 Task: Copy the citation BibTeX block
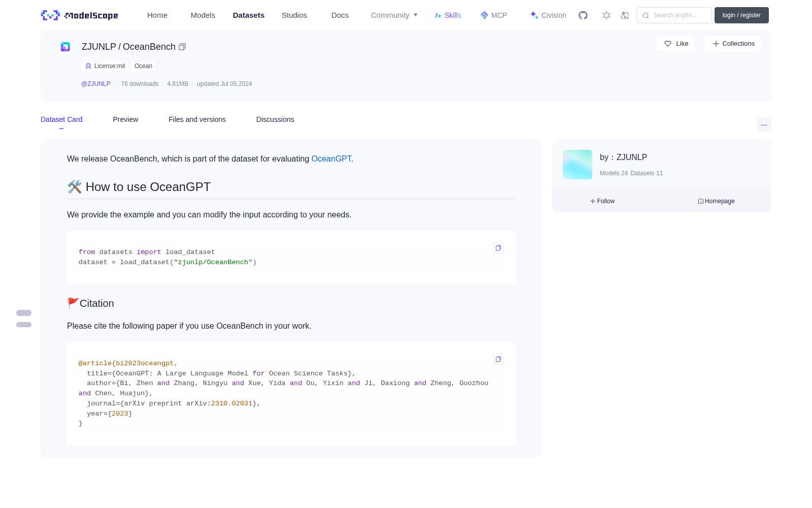[498, 359]
